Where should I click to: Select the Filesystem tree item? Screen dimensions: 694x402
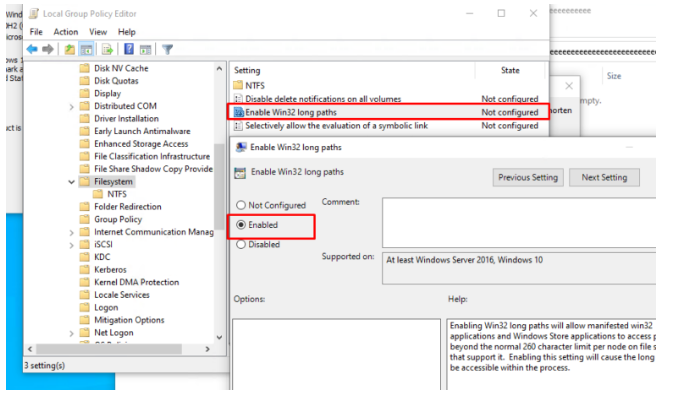tap(113, 182)
